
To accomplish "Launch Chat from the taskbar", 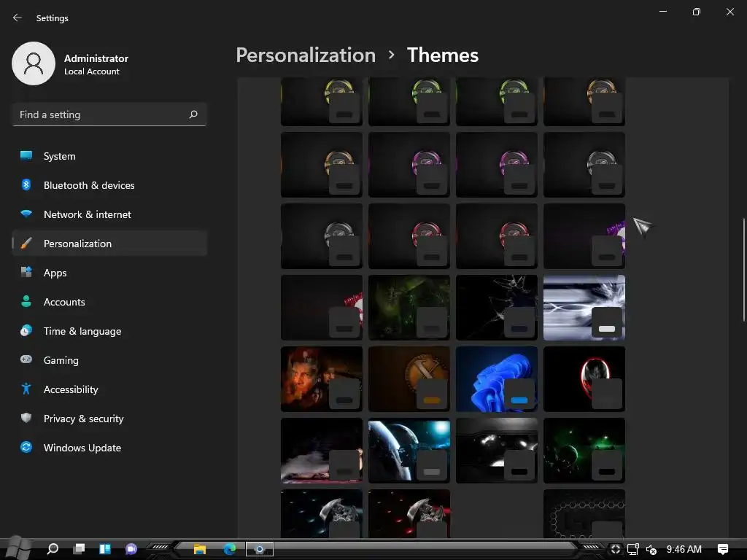I will [x=131, y=549].
